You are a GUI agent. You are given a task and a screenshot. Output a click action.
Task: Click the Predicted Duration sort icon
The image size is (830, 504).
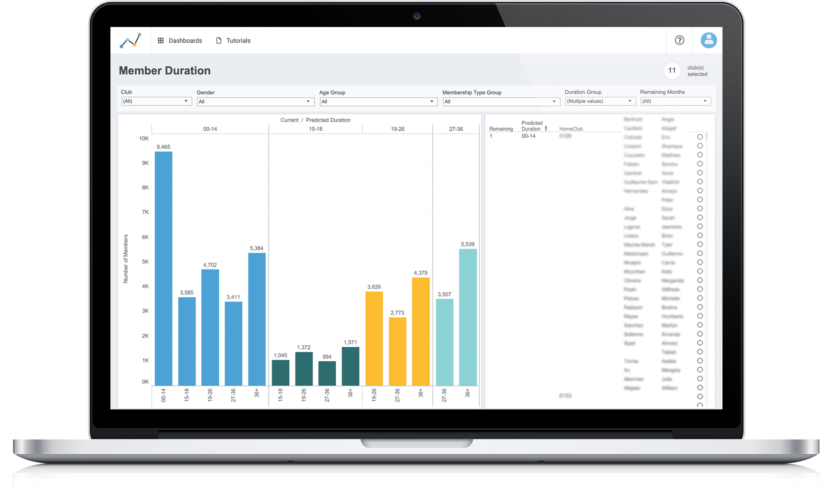[x=546, y=129]
